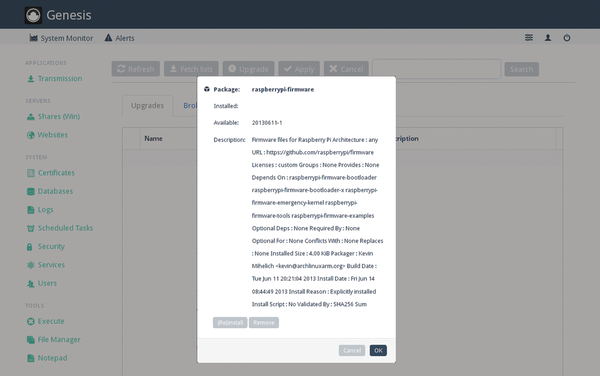Click the Logs file icon

coord(31,210)
